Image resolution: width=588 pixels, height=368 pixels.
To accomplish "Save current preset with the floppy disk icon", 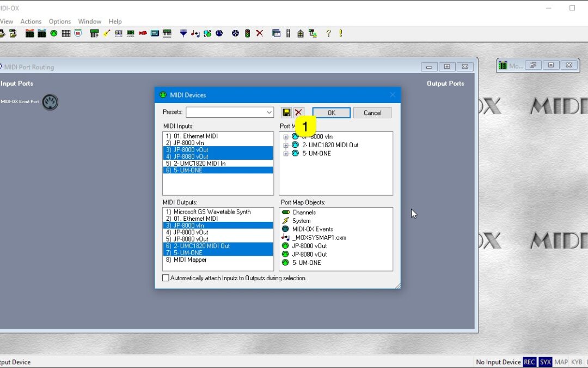I will click(x=286, y=112).
